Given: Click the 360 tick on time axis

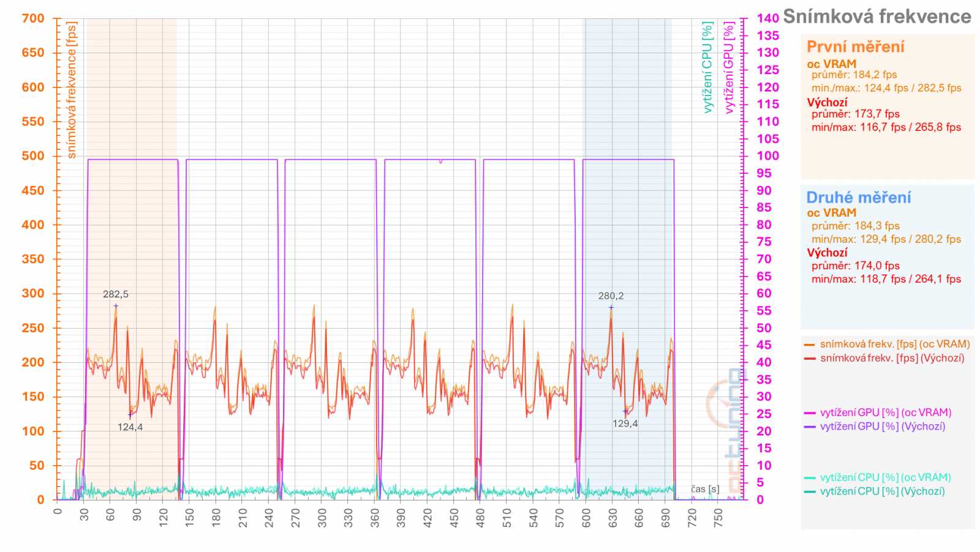Looking at the screenshot, I should coord(375,518).
